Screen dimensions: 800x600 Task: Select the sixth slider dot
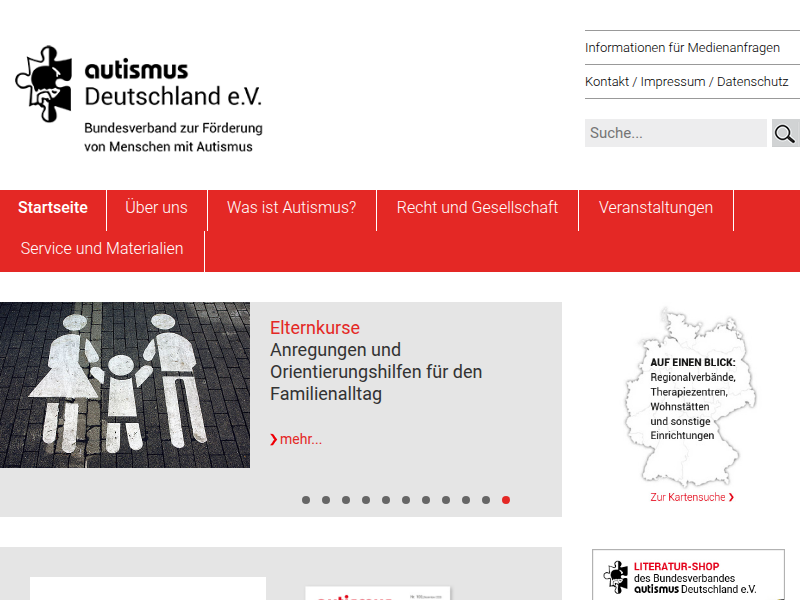[x=406, y=500]
